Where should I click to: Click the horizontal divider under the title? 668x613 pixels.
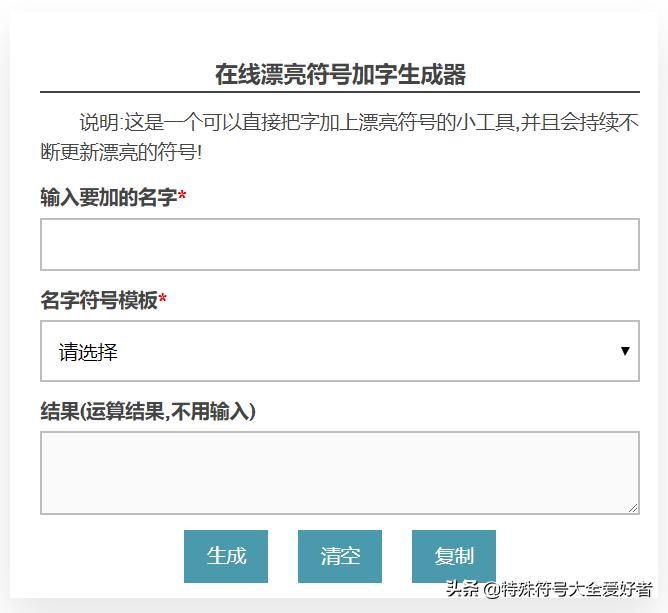coord(340,92)
